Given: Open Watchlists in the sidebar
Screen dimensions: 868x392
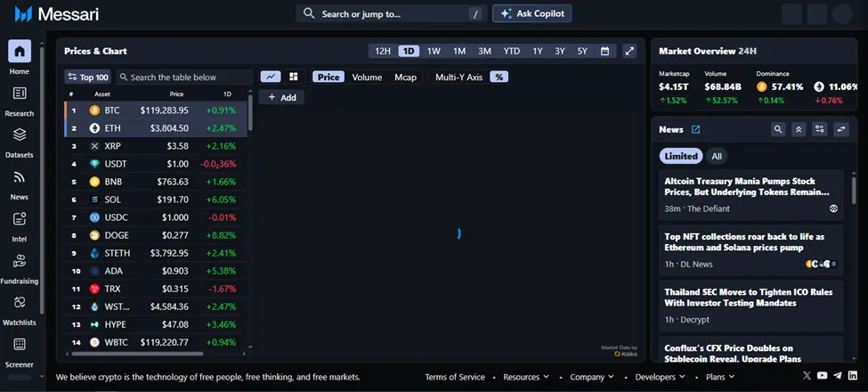Looking at the screenshot, I should click(x=20, y=302).
